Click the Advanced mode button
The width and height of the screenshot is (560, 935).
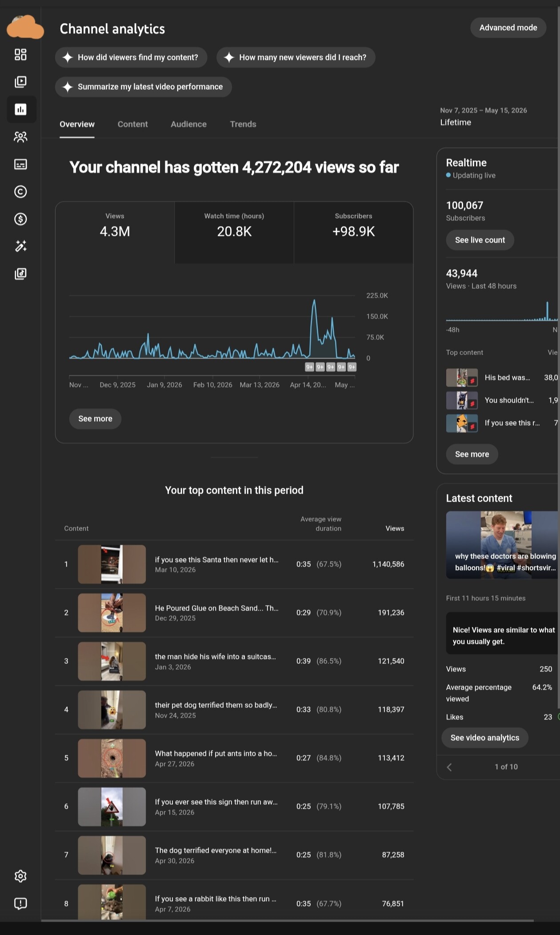tap(508, 28)
